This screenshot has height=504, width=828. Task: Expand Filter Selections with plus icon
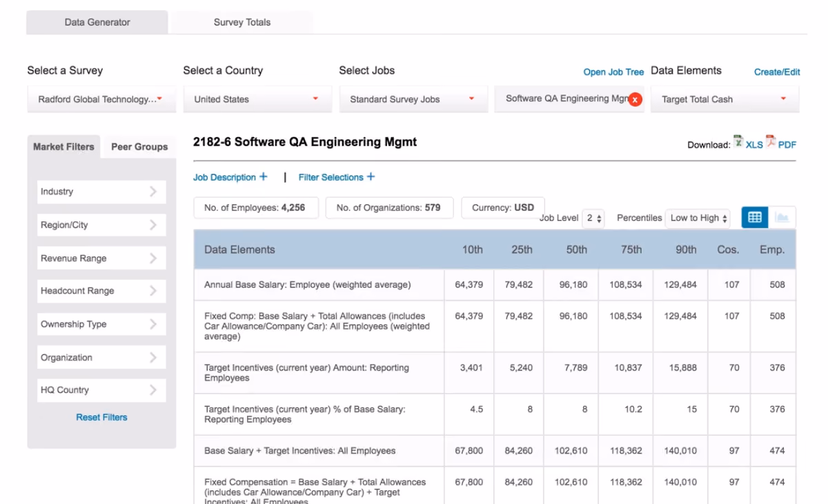337,177
